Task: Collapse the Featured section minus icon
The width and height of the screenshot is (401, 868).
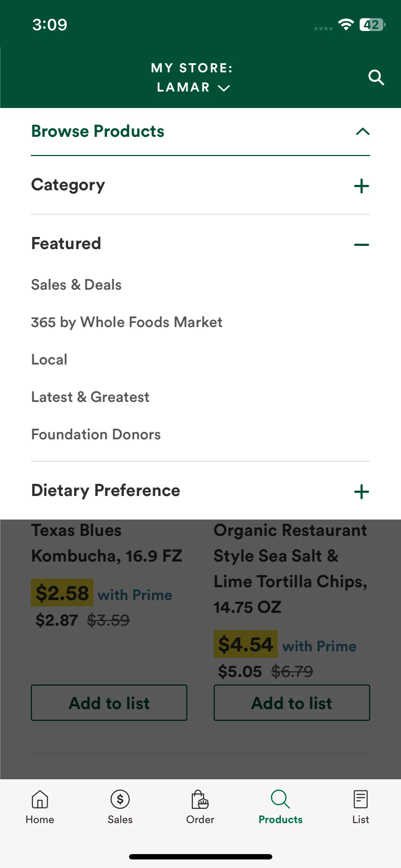Action: point(361,244)
